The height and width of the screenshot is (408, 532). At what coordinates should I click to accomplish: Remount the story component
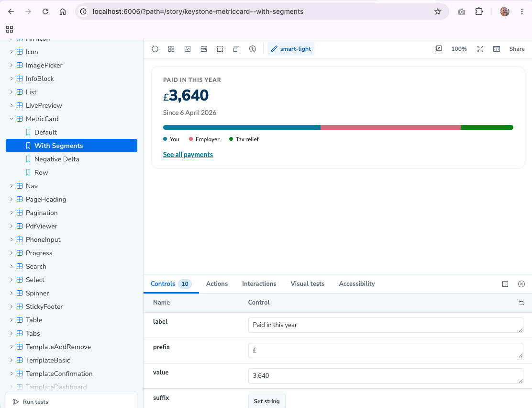pyautogui.click(x=155, y=49)
